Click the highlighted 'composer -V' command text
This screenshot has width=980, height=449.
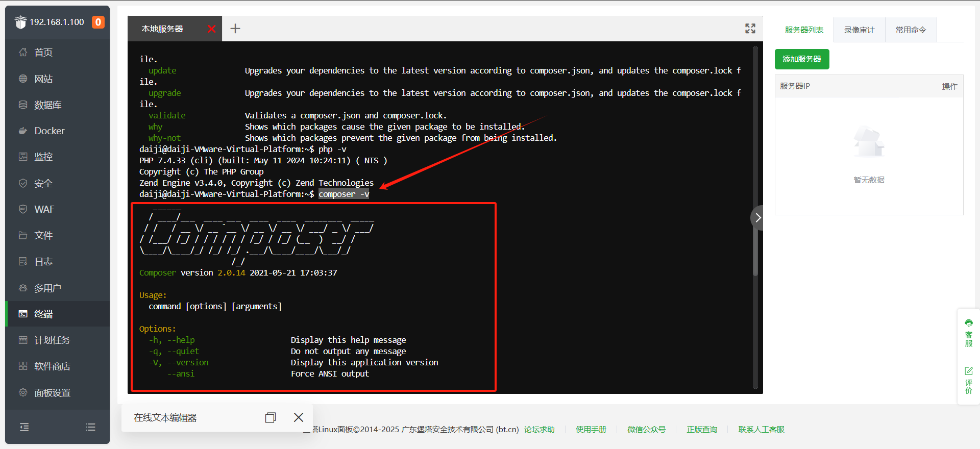click(344, 194)
